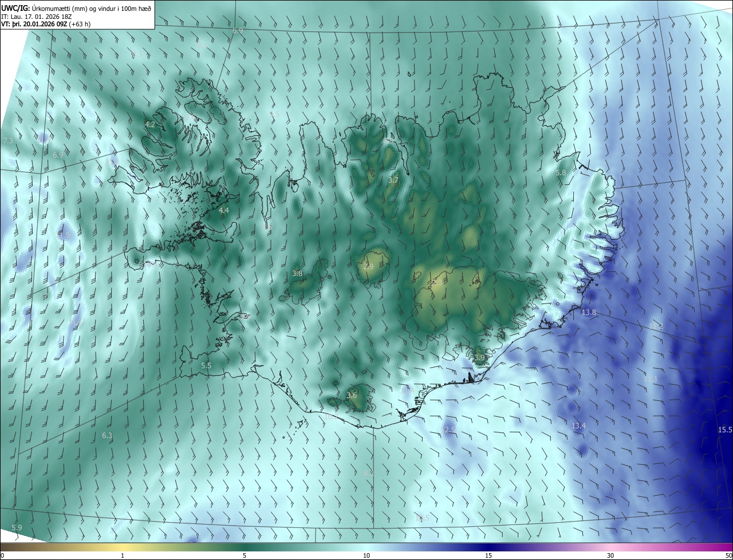Click the 4.4 value label
This screenshot has height=560, width=733.
point(224,210)
